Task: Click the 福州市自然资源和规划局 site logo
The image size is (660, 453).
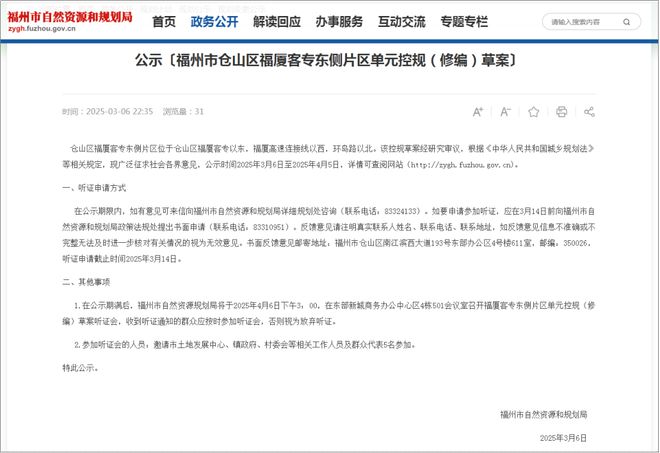Action: 70,17
